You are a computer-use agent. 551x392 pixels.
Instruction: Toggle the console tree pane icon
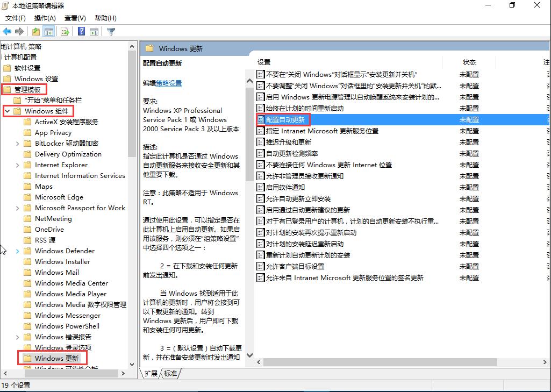point(49,31)
